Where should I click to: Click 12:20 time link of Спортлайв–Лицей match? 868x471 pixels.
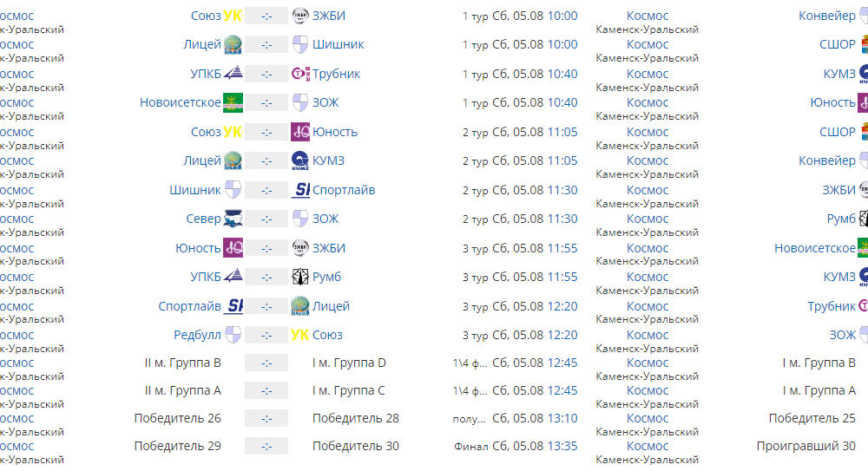coord(562,306)
